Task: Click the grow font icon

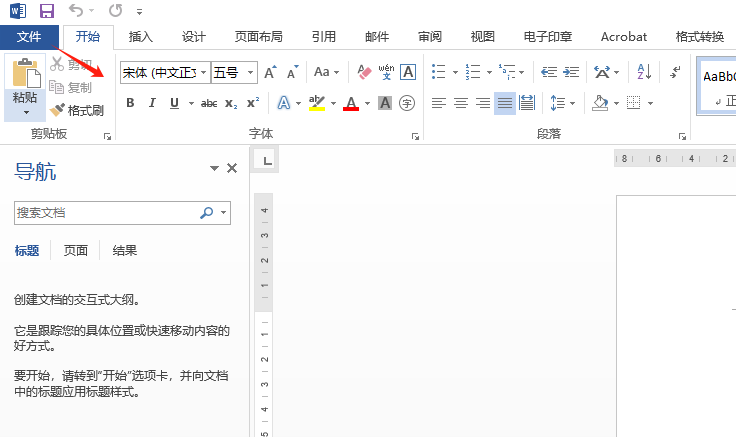Action: click(x=270, y=72)
